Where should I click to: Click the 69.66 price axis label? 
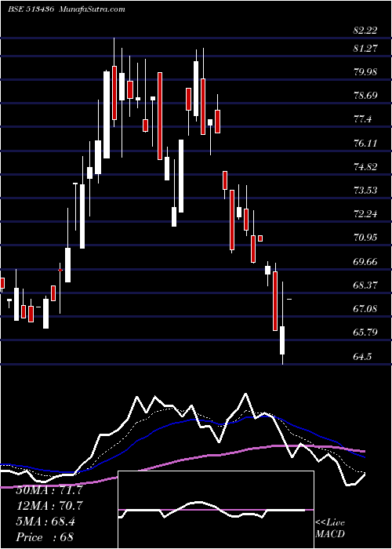[365, 261]
